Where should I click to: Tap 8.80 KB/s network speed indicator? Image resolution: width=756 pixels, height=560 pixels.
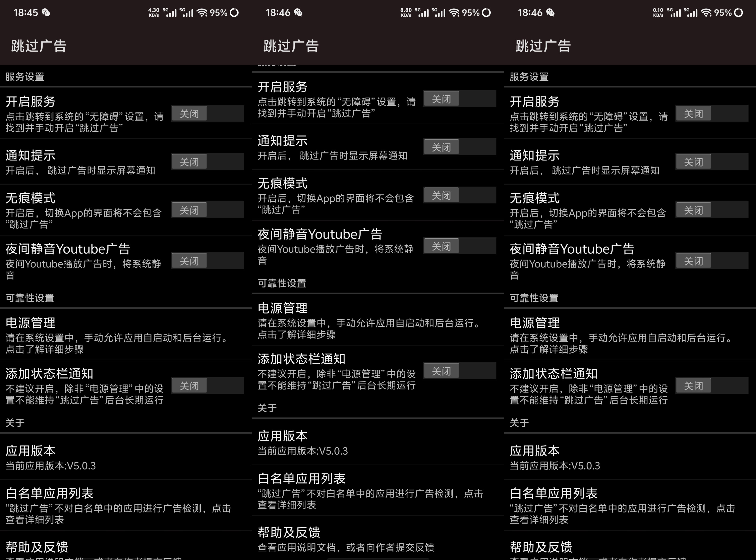[x=406, y=13]
